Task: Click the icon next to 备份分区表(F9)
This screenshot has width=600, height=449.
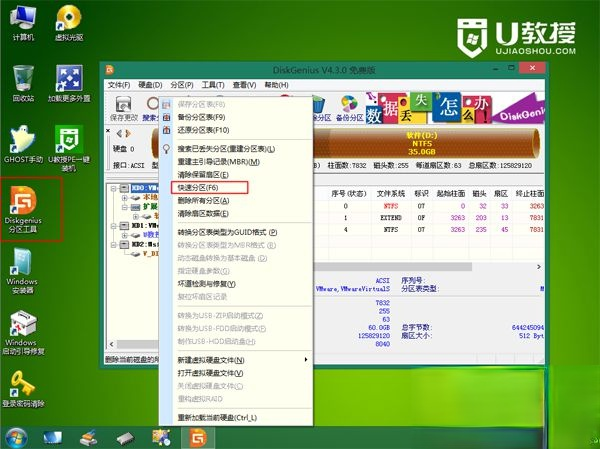Action: (x=166, y=117)
